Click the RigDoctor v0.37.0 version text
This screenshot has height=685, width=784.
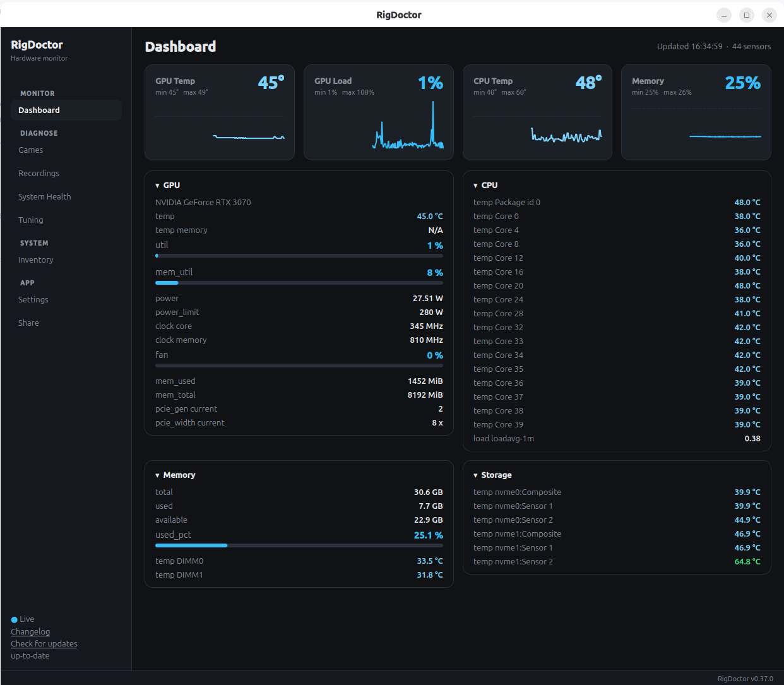pyautogui.click(x=745, y=679)
